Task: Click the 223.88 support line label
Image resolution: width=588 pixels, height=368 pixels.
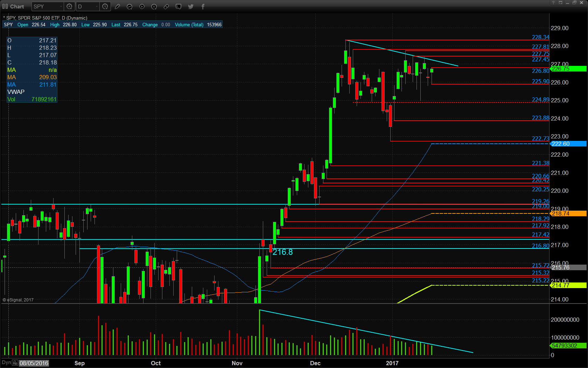Action: click(540, 118)
